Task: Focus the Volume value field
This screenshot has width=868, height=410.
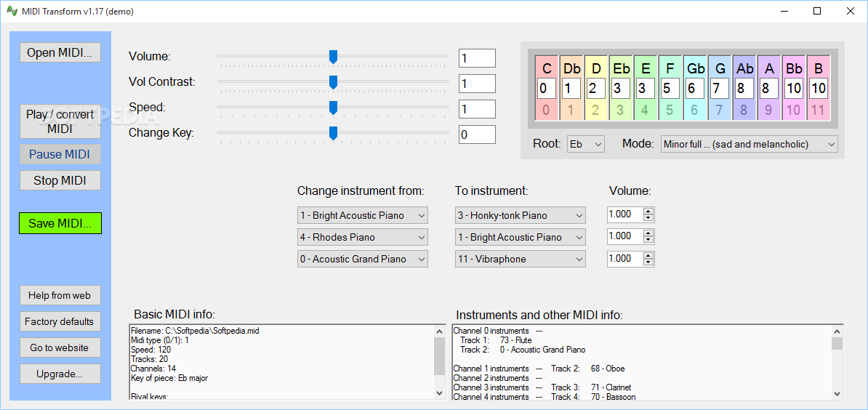Action: (x=477, y=58)
